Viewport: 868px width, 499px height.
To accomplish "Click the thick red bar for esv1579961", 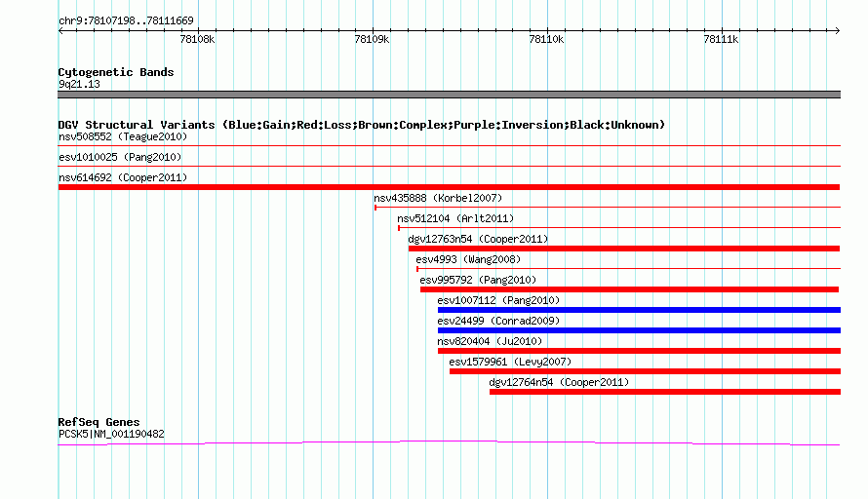I will [645, 371].
